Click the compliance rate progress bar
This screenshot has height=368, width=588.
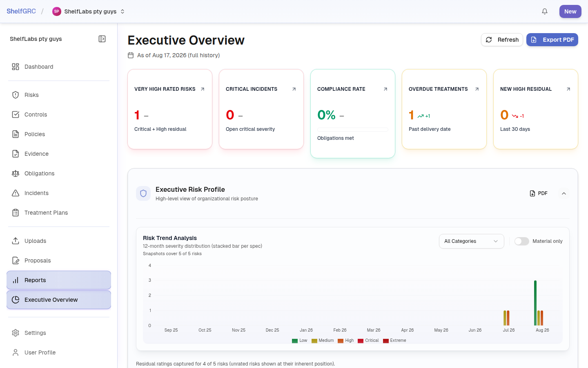click(x=353, y=130)
